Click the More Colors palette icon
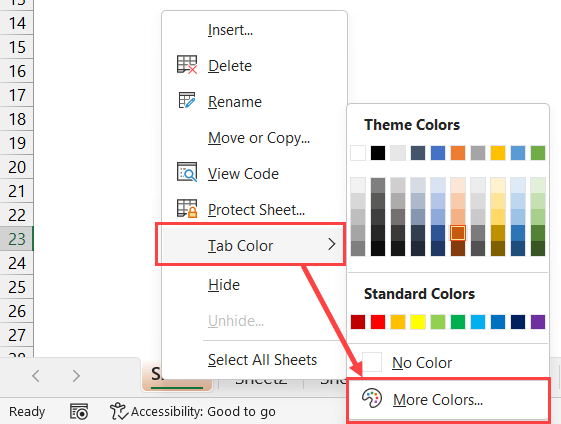561x424 pixels. [x=372, y=399]
